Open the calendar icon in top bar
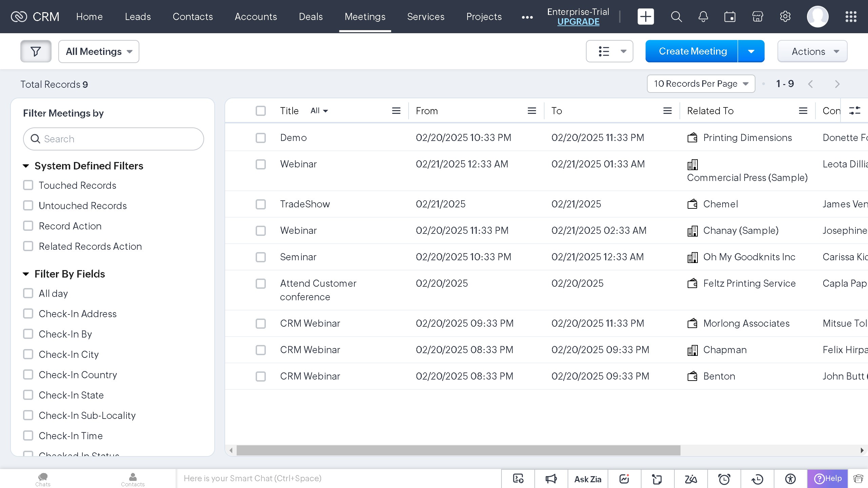 [x=730, y=17]
